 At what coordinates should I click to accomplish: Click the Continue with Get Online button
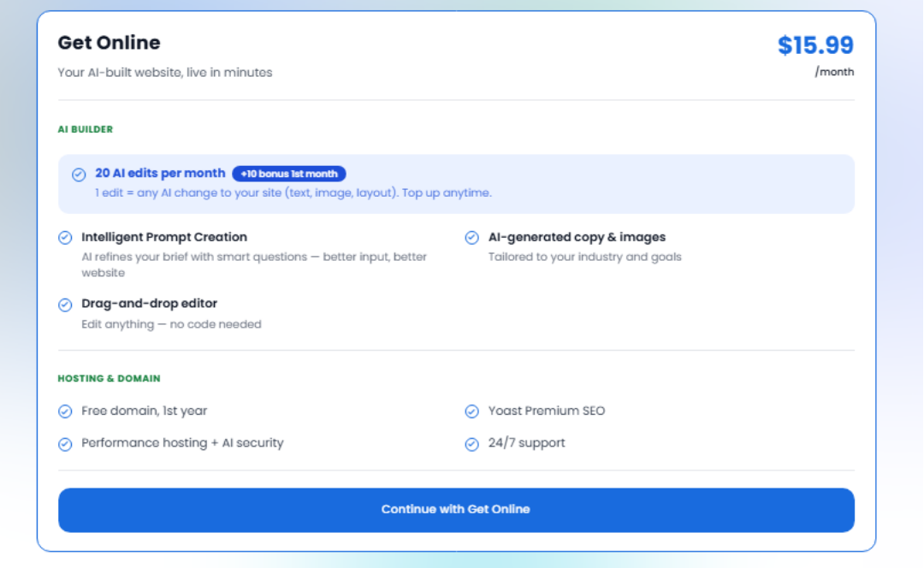(456, 510)
